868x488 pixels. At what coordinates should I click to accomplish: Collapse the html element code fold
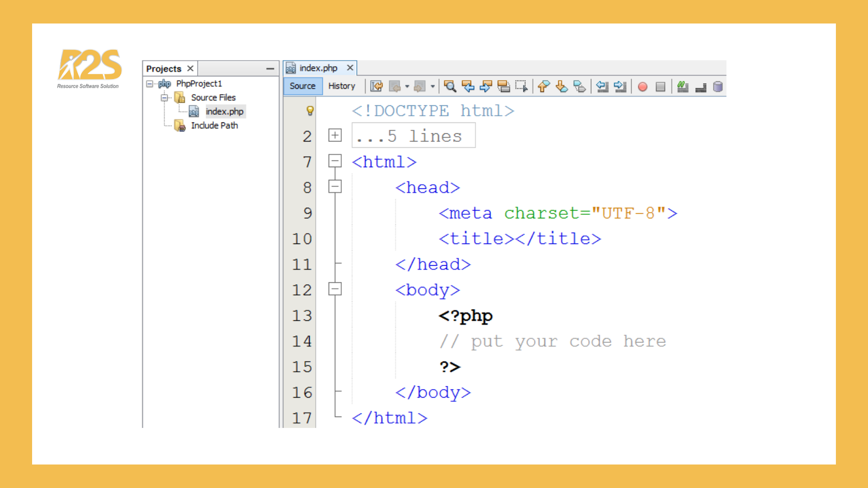335,161
